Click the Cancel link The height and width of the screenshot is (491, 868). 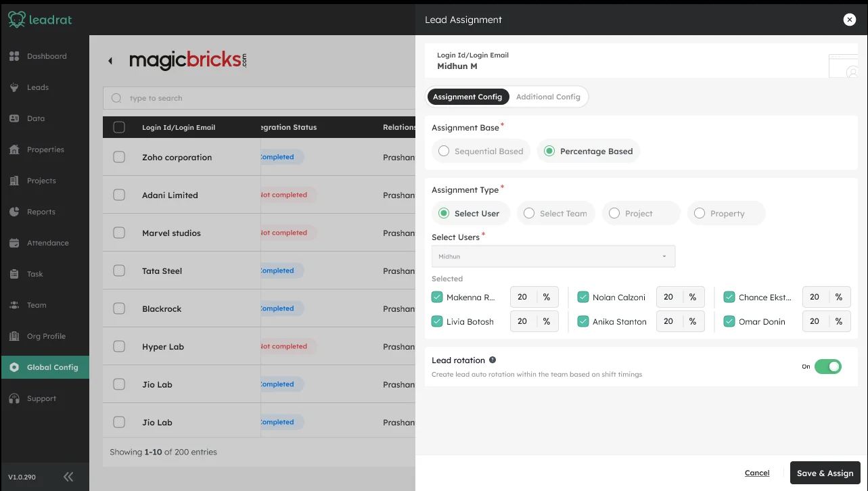point(757,473)
